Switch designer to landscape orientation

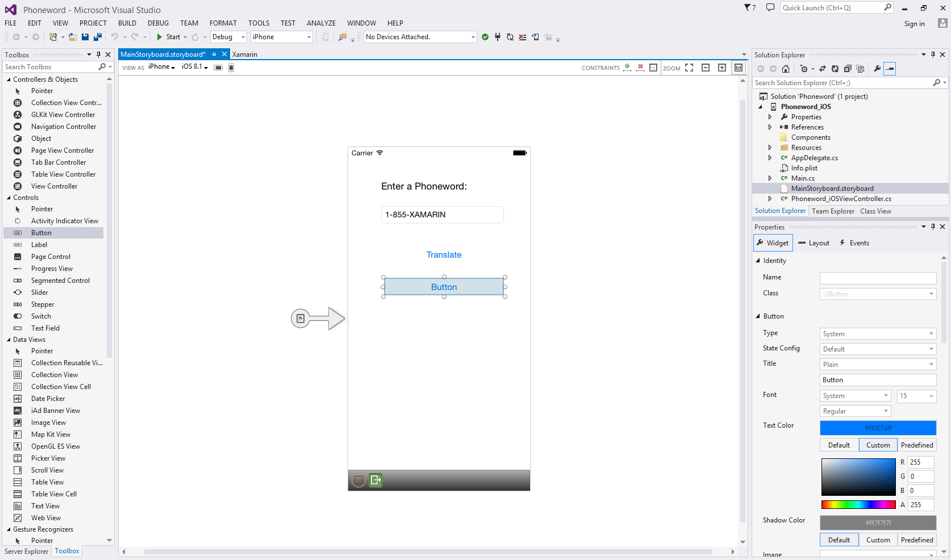click(x=218, y=68)
